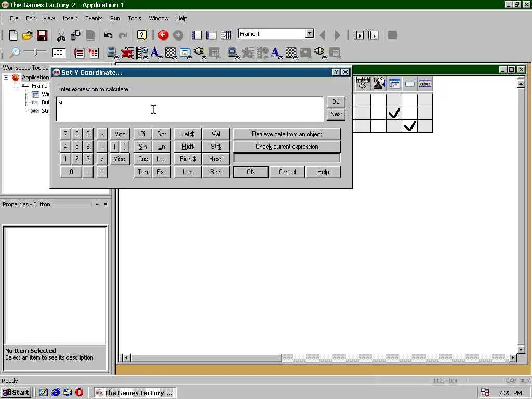Click the zoom percentage field showing 100
The width and height of the screenshot is (532, 399).
[x=59, y=52]
